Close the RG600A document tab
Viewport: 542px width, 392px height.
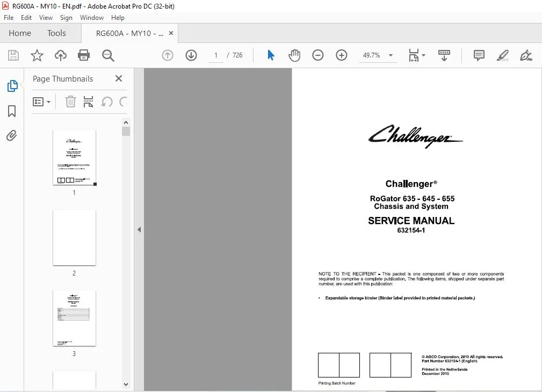click(x=171, y=33)
